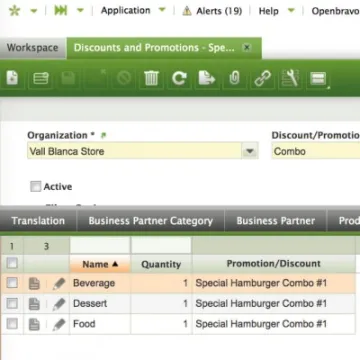360x360 pixels.
Task: Click the chain link toolbar icon
Action: [x=263, y=79]
